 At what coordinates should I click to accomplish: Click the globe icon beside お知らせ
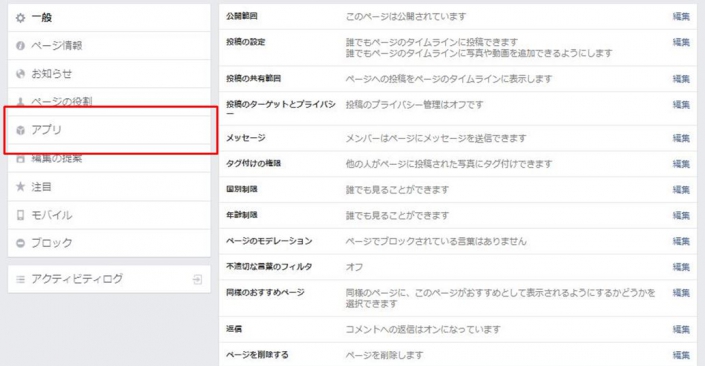[x=20, y=74]
